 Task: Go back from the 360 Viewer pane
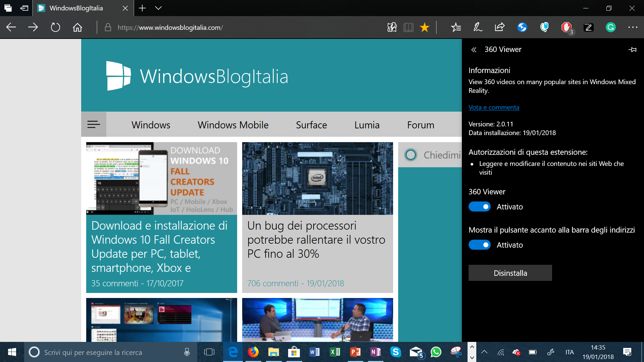coord(474,50)
